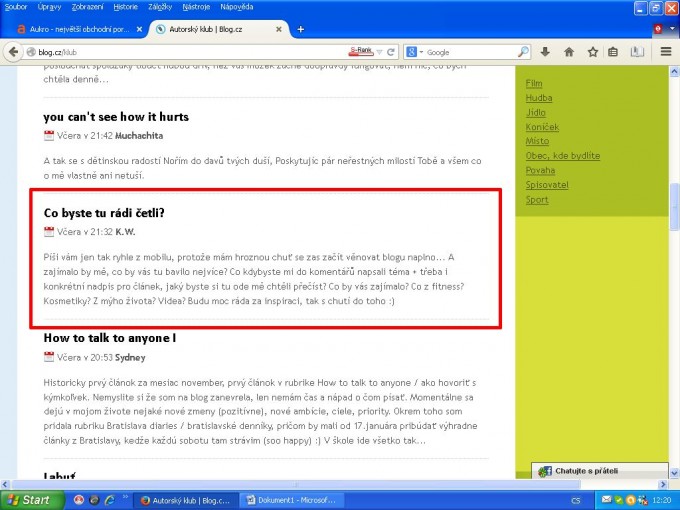Image resolution: width=680 pixels, height=510 pixels.
Task: Reload the page using the refresh icon
Action: coord(392,52)
